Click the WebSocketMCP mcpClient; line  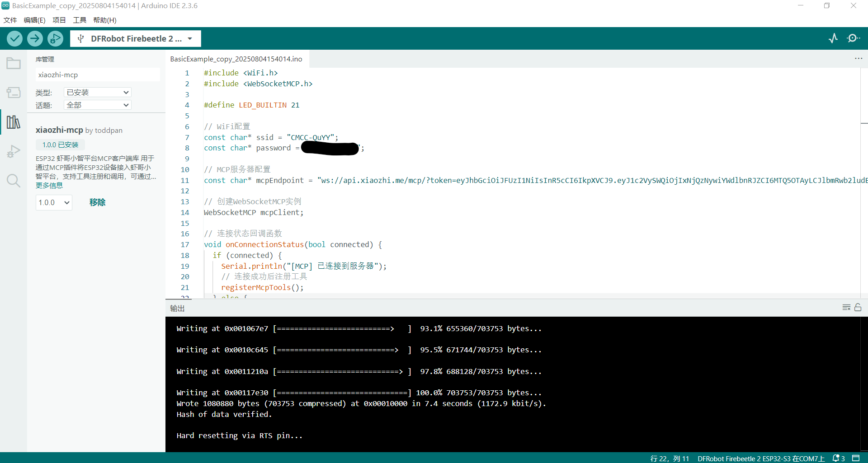[x=254, y=212]
